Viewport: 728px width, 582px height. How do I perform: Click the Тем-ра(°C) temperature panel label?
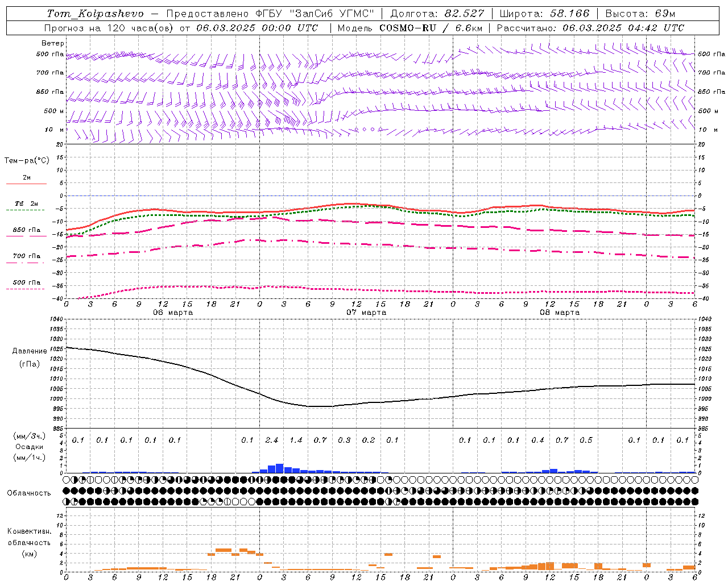27,161
